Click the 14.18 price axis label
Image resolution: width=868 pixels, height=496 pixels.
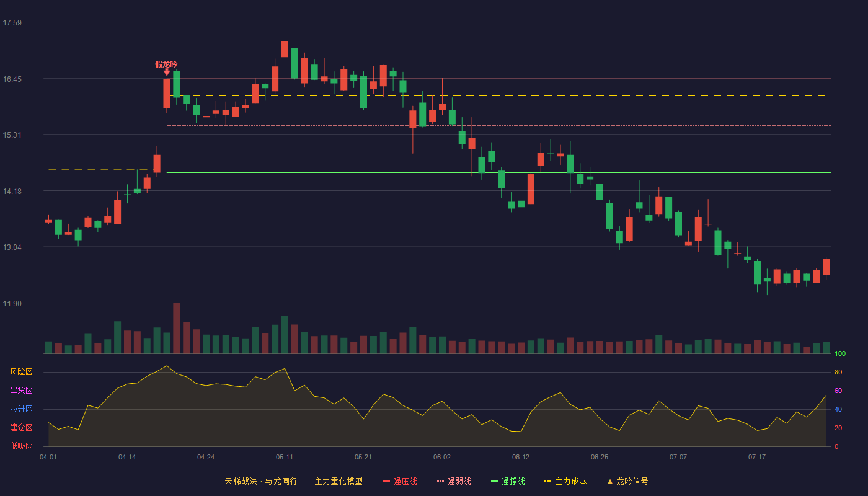click(x=12, y=192)
